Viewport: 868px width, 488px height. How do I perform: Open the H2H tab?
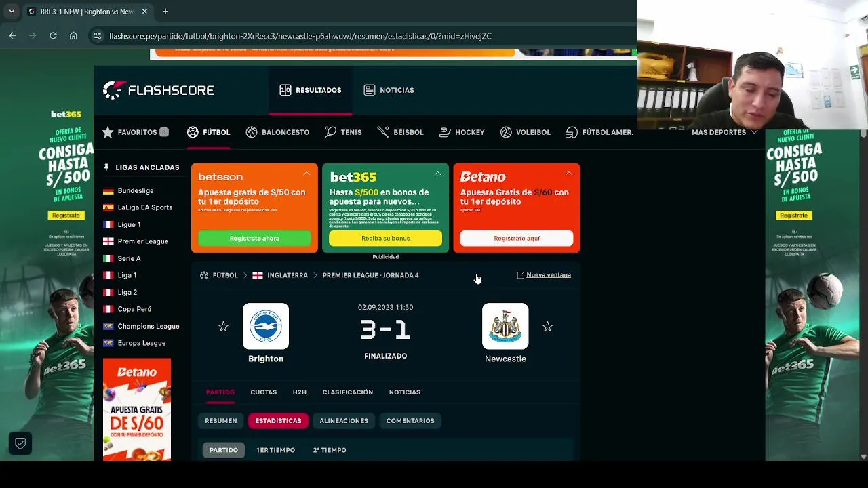tap(299, 392)
